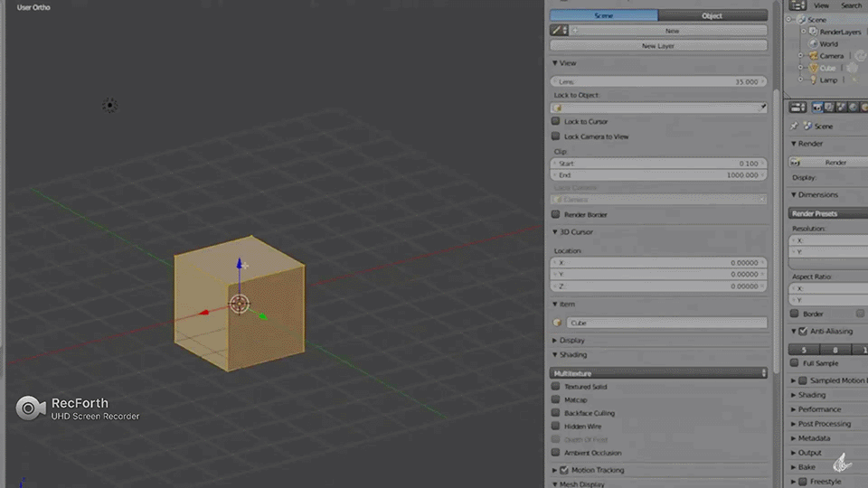Click the mesh data icon beside Cube row

click(x=853, y=68)
